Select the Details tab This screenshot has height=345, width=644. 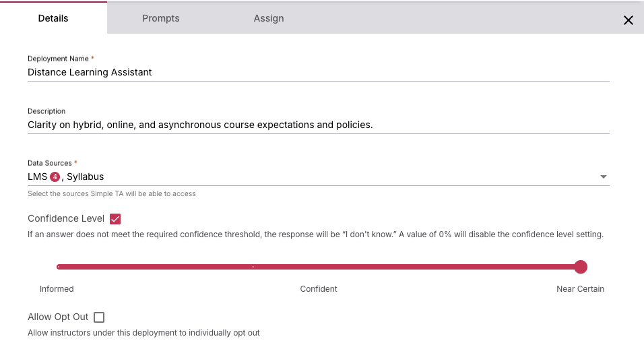[x=53, y=18]
